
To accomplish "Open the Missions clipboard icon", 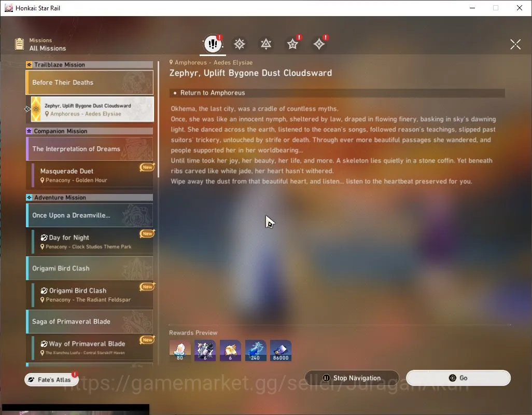I will coord(19,44).
